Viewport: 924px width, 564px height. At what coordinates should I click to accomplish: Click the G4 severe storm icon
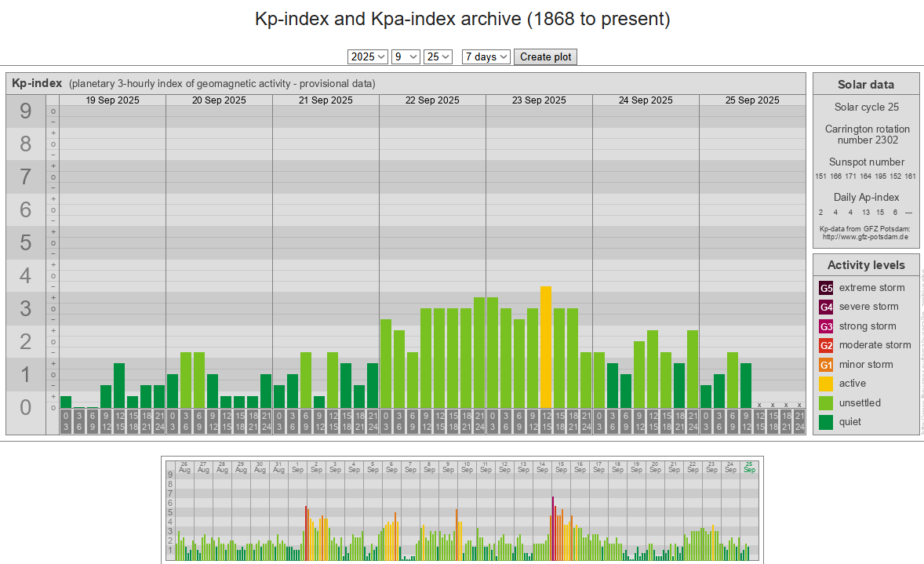(826, 307)
